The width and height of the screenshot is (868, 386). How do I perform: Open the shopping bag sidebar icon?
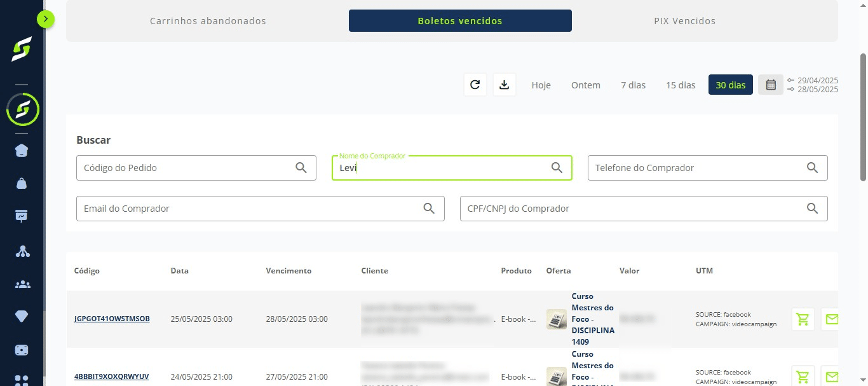(22, 184)
